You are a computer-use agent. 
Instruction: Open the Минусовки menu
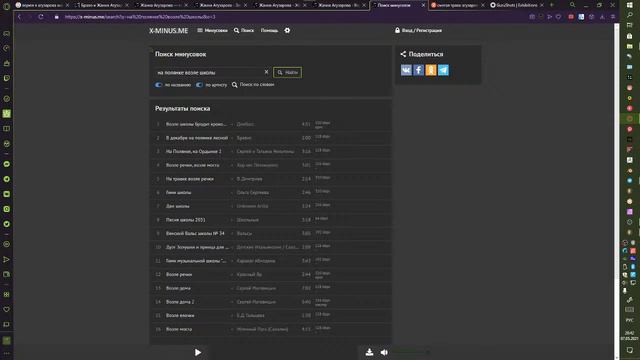pyautogui.click(x=212, y=31)
